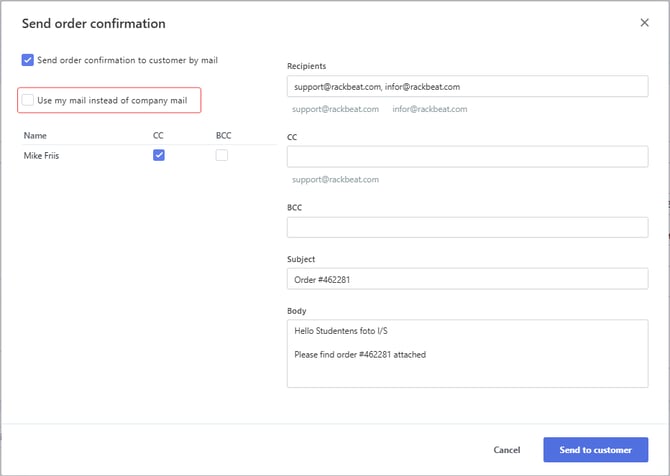Tick the BCC checkbox for Mike Friis

point(221,155)
